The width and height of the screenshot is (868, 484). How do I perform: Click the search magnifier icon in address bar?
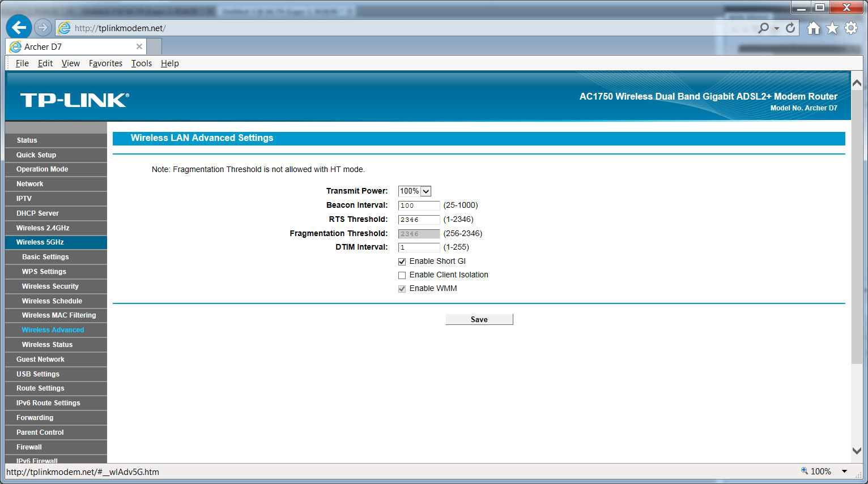coord(764,28)
